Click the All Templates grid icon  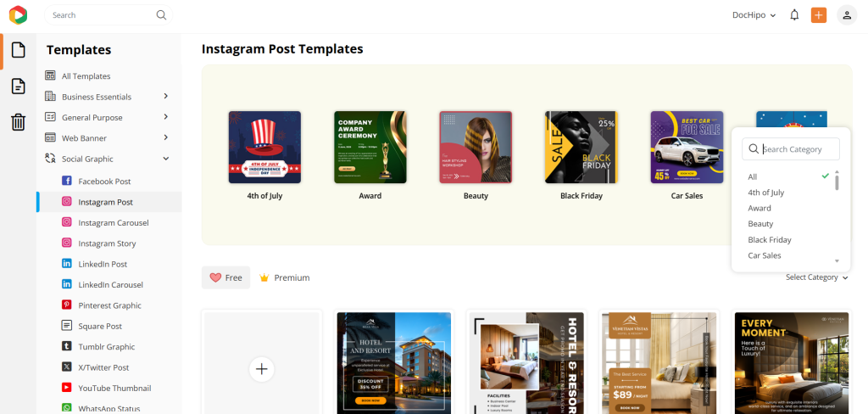pos(50,76)
